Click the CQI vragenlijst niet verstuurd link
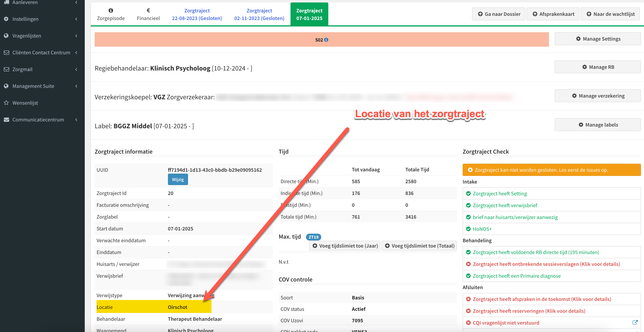The width and height of the screenshot is (644, 332). (x=506, y=322)
